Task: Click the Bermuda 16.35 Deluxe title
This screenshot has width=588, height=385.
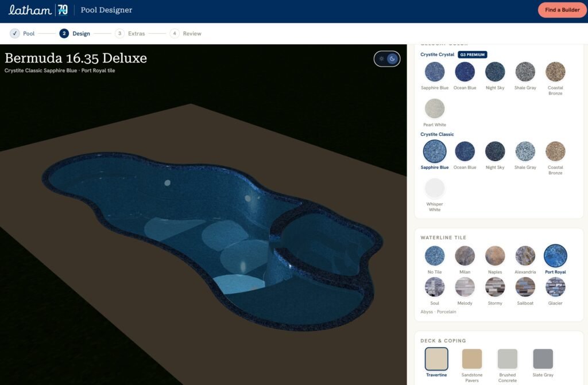Action: (x=76, y=58)
